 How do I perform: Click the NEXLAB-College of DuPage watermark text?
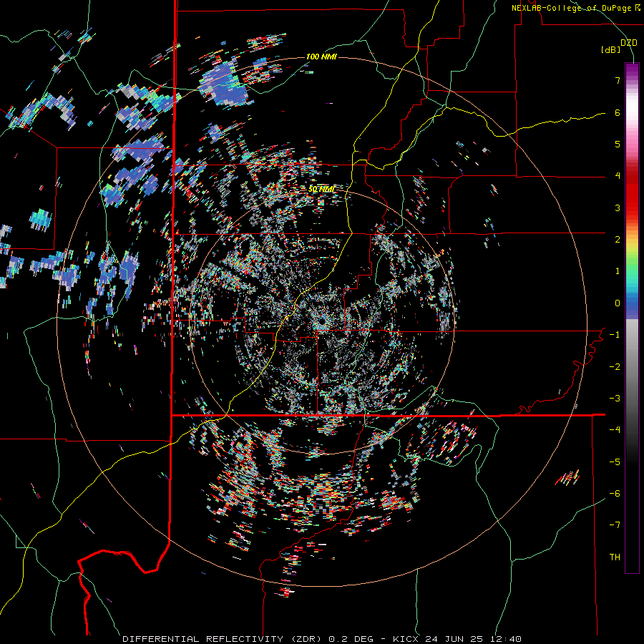pyautogui.click(x=575, y=8)
